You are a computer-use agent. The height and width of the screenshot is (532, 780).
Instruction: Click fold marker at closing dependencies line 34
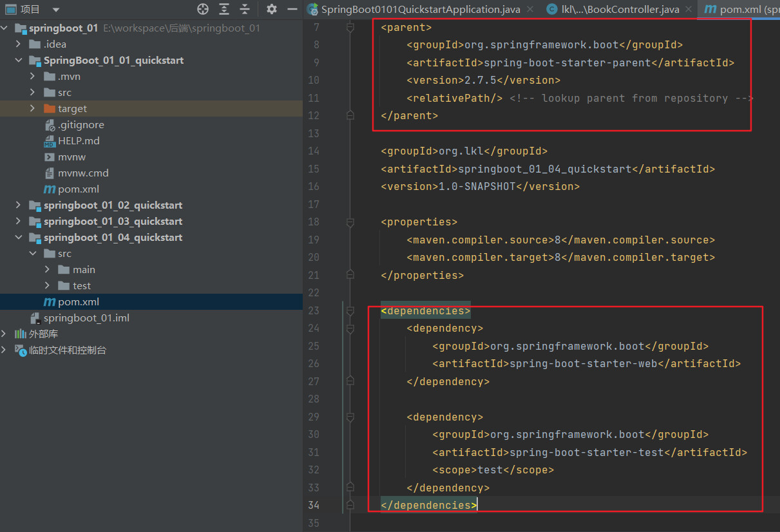coord(350,506)
